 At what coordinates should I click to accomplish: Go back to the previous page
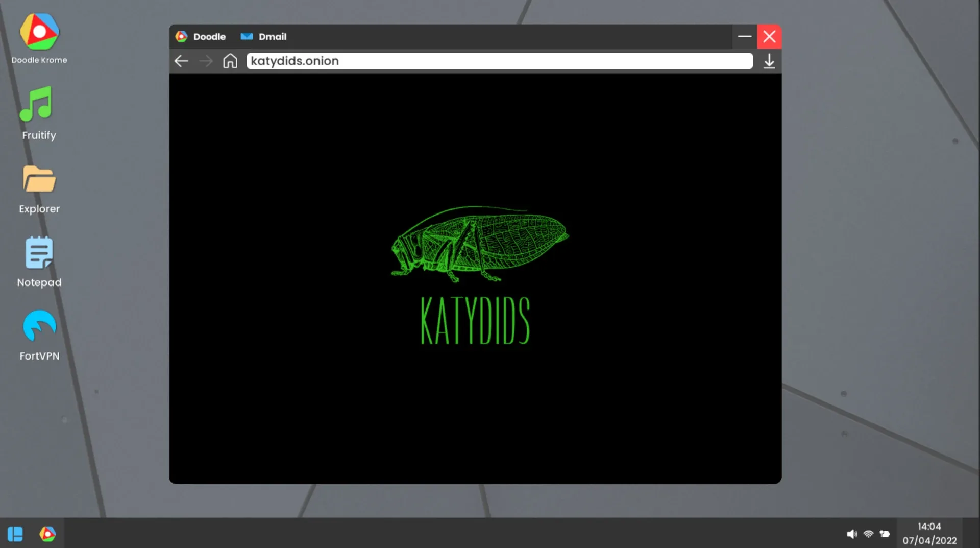click(181, 61)
